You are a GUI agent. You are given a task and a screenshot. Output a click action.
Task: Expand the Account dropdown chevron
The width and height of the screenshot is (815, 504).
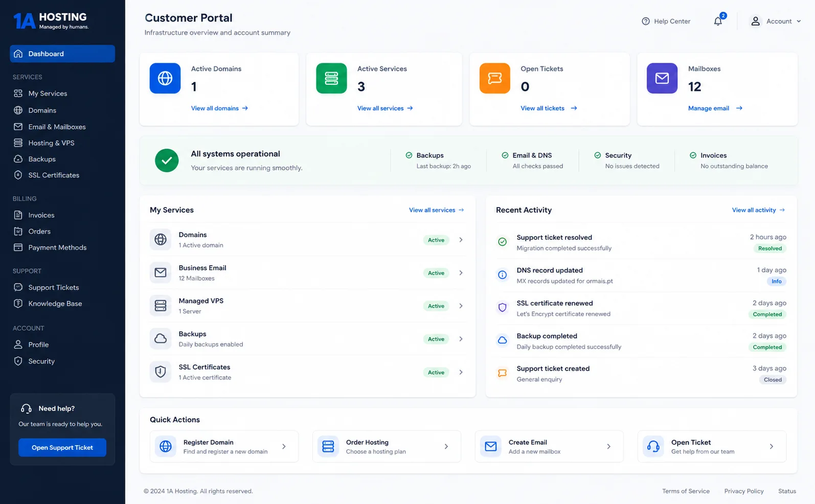799,21
